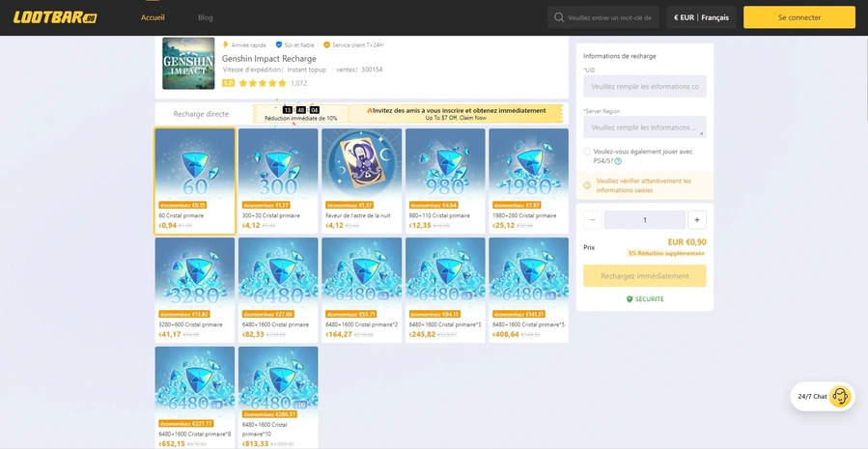Select the 1980+260 Cristal primaire pack
The width and height of the screenshot is (868, 449).
[x=529, y=181]
